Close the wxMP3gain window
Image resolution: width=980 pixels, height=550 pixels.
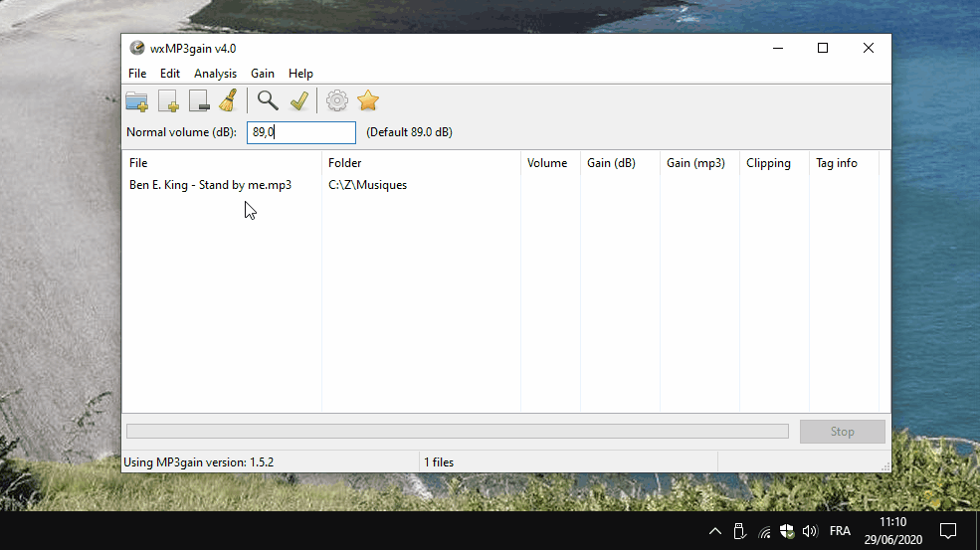click(869, 48)
